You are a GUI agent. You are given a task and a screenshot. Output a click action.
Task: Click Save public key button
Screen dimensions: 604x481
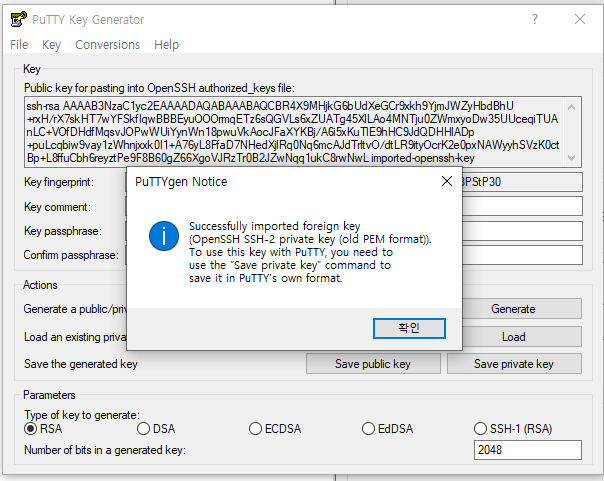[373, 364]
